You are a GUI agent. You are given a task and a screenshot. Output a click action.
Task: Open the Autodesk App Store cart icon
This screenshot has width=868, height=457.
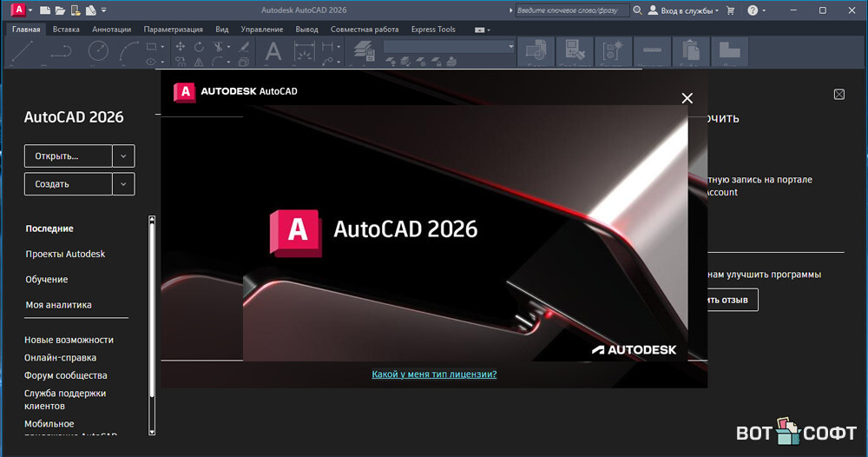coord(730,10)
